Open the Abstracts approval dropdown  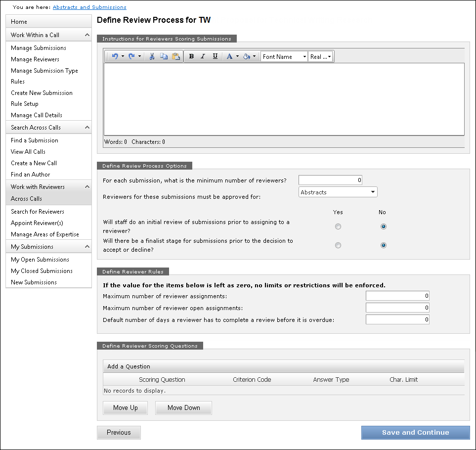click(x=338, y=192)
